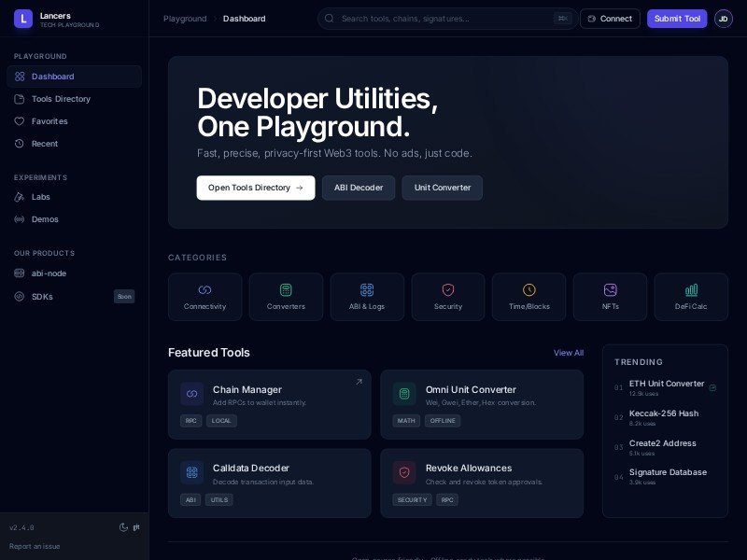Select the DeFi Calc chart category
The width and height of the screenshot is (747, 560).
[691, 290]
